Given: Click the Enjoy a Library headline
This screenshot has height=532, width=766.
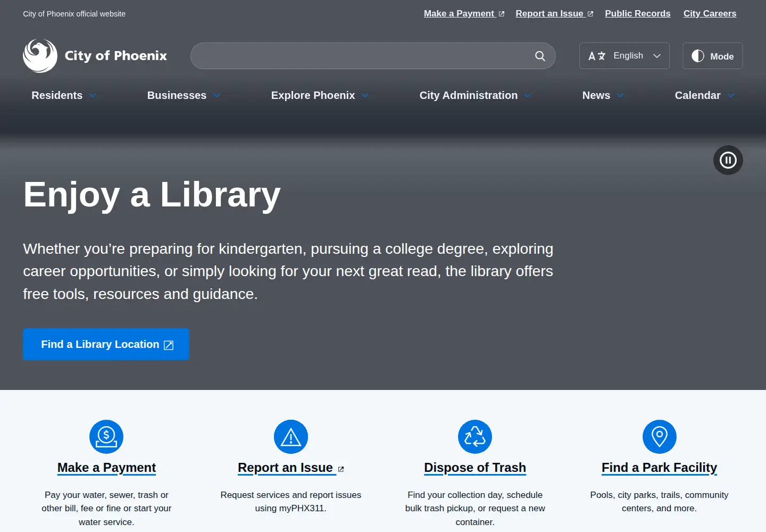Looking at the screenshot, I should click(x=152, y=195).
